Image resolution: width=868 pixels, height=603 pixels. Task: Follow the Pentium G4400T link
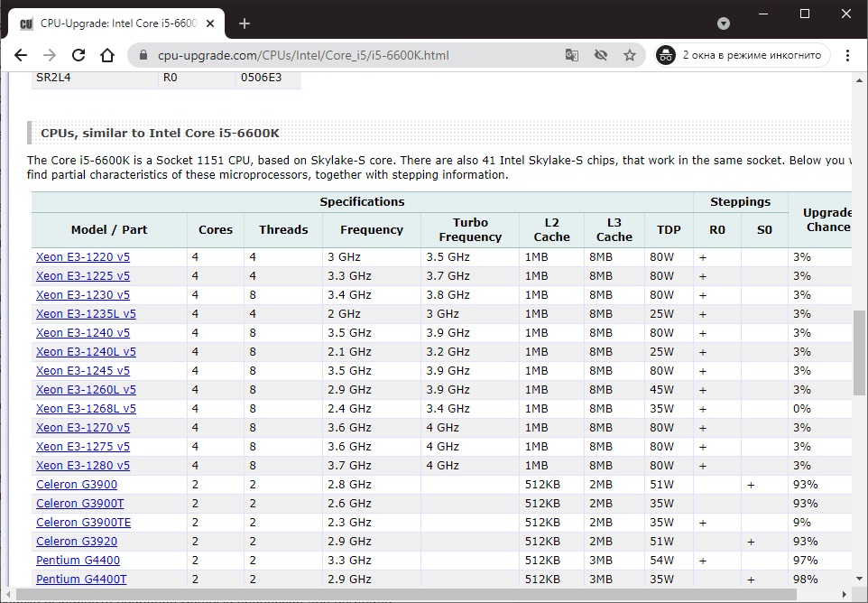[81, 580]
